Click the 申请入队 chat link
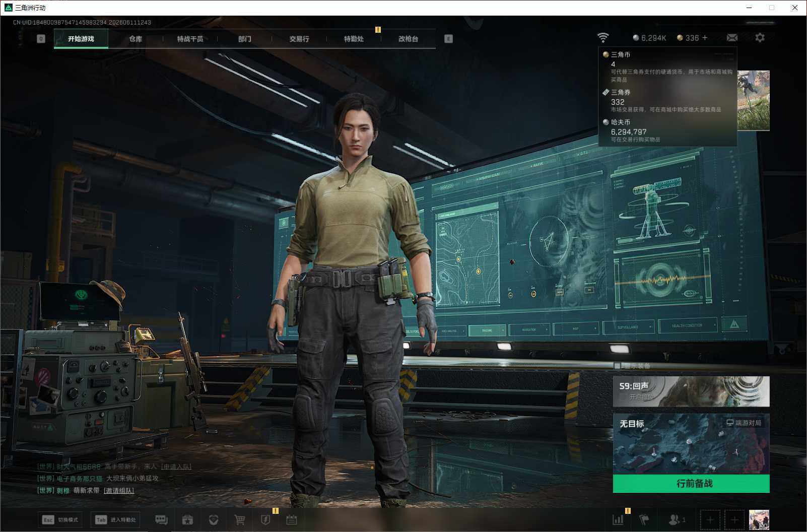 177,467
